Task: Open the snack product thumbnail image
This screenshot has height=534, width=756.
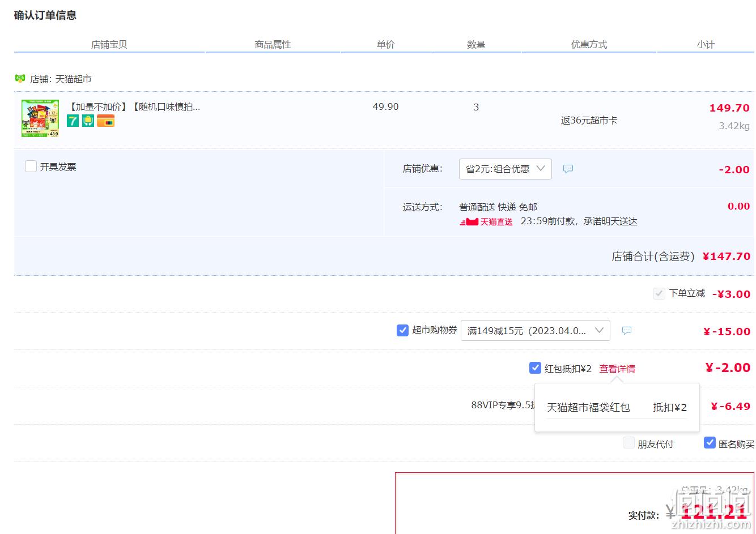Action: (x=40, y=118)
